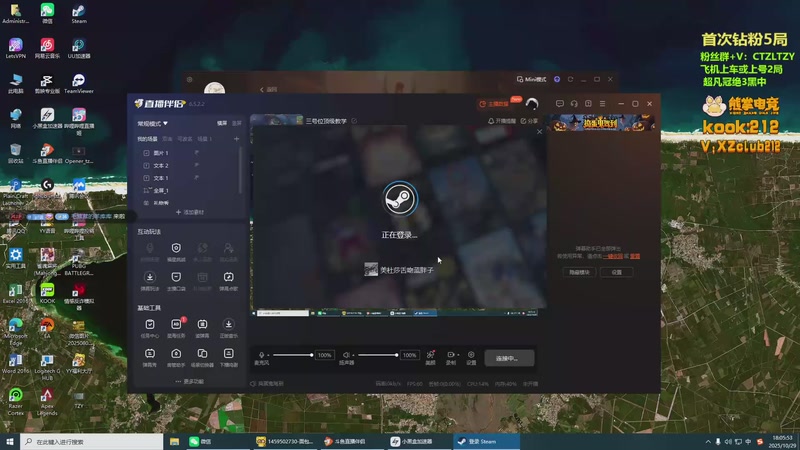Open the download-arrow icon in 互动玩法 section
Image resolution: width=800 pixels, height=450 pixels.
149,277
